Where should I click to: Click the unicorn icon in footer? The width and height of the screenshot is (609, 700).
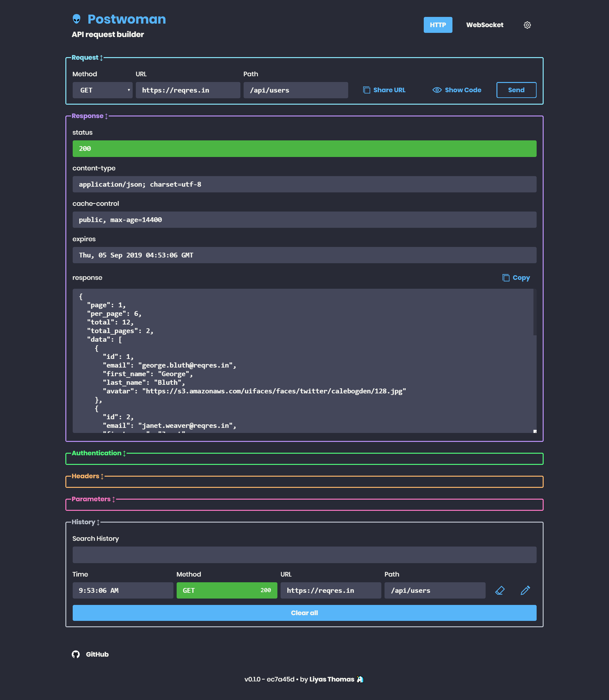click(360, 679)
